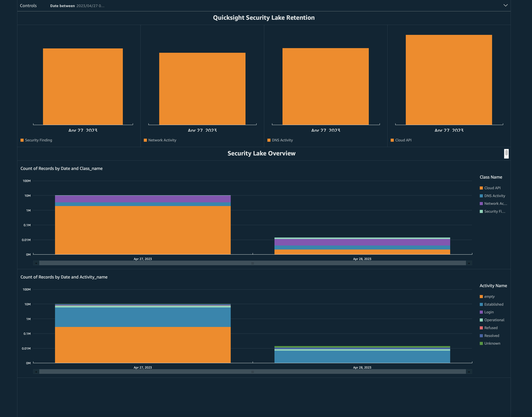Select orange Cloud API segment for Apr 27 in Class_name chart
This screenshot has height=417, width=532.
click(x=143, y=230)
